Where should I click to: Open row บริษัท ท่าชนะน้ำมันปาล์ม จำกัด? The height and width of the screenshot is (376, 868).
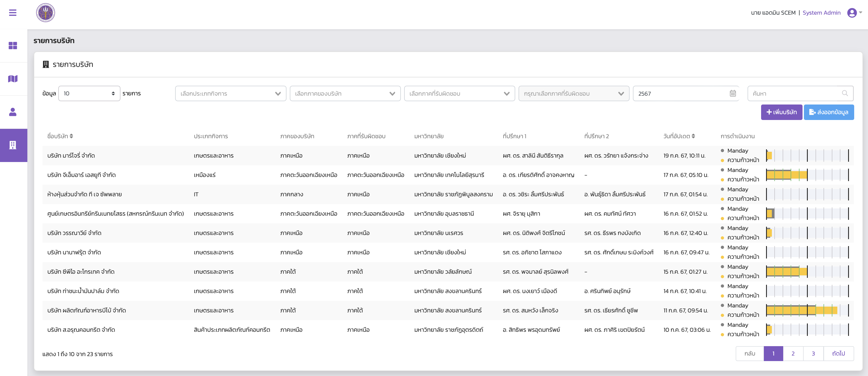[448, 291]
